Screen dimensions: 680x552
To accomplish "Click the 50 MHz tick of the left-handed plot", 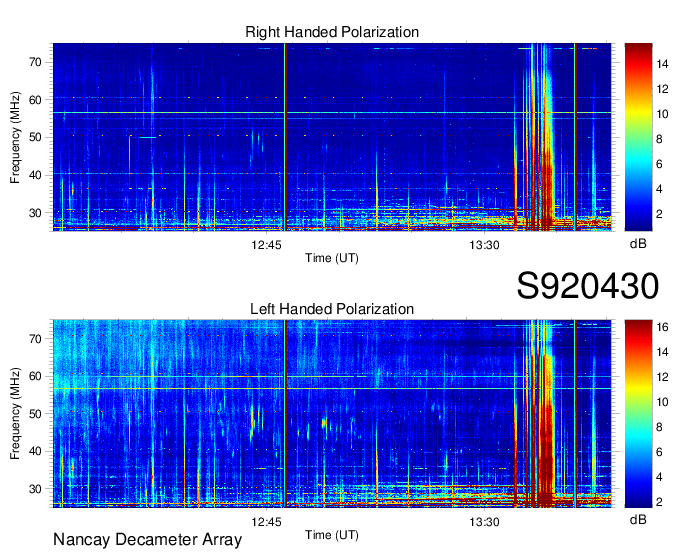I will [35, 414].
